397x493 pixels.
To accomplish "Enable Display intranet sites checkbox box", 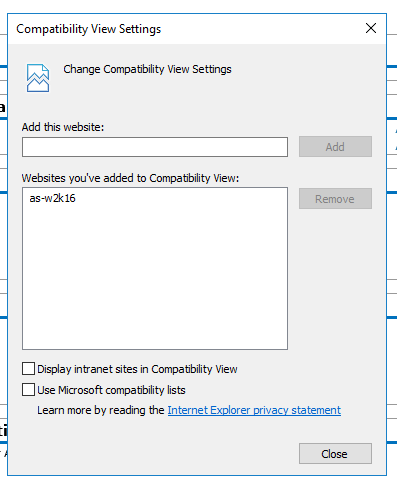I will [28, 369].
